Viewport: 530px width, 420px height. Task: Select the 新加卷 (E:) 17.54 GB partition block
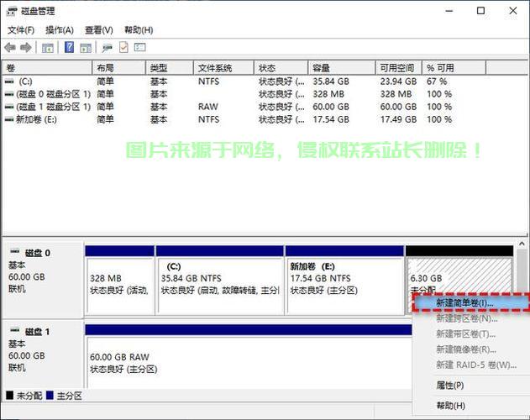tap(344, 281)
